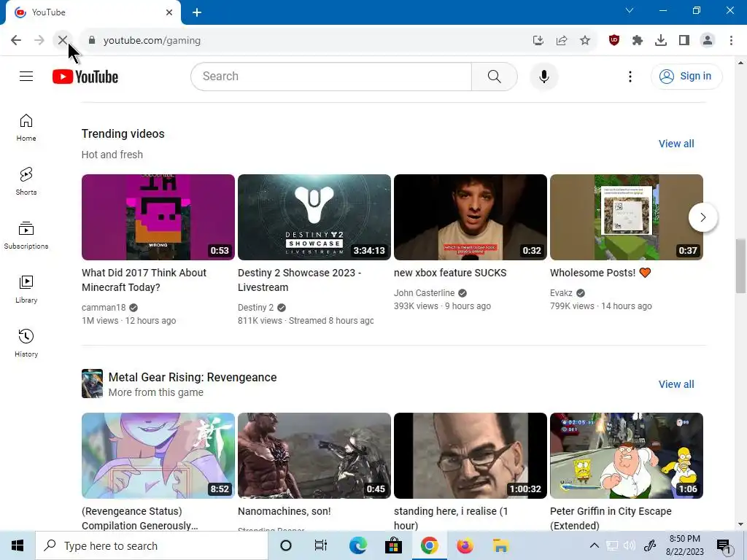Open YouTube settings three-dot menu
Screen dimensions: 747x560
[630, 77]
